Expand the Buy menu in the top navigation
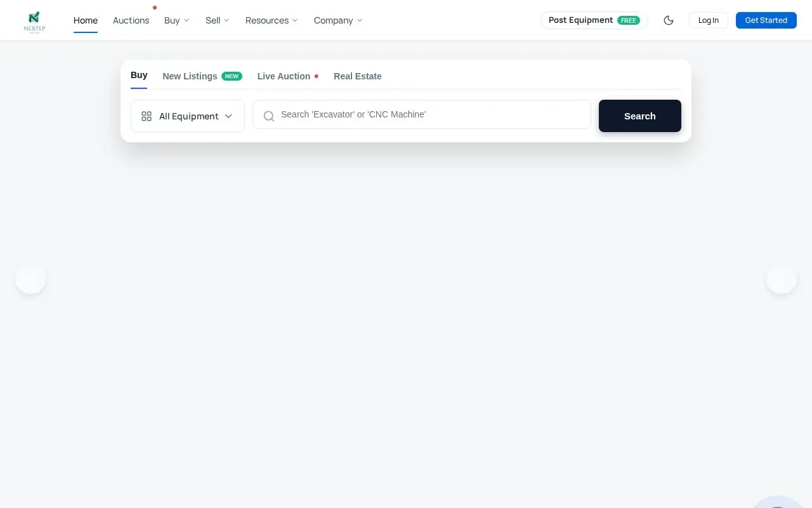812x508 pixels. point(177,20)
